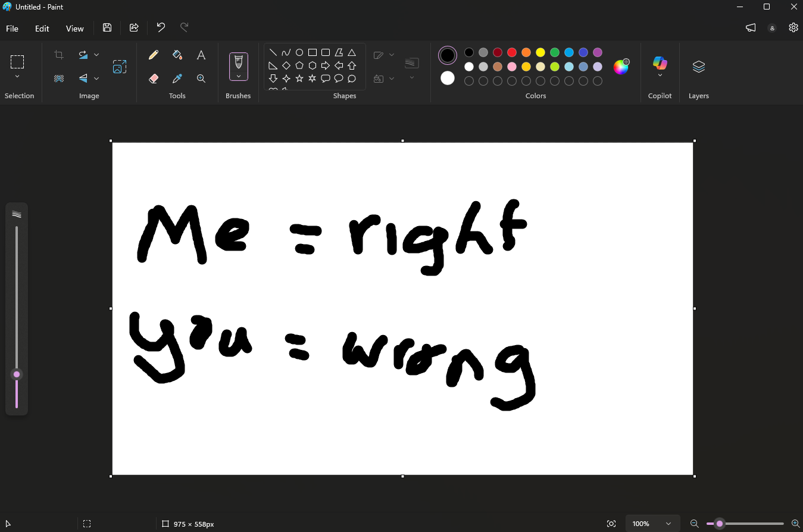
Task: Click the brush size slider thumb
Action: coord(17,374)
